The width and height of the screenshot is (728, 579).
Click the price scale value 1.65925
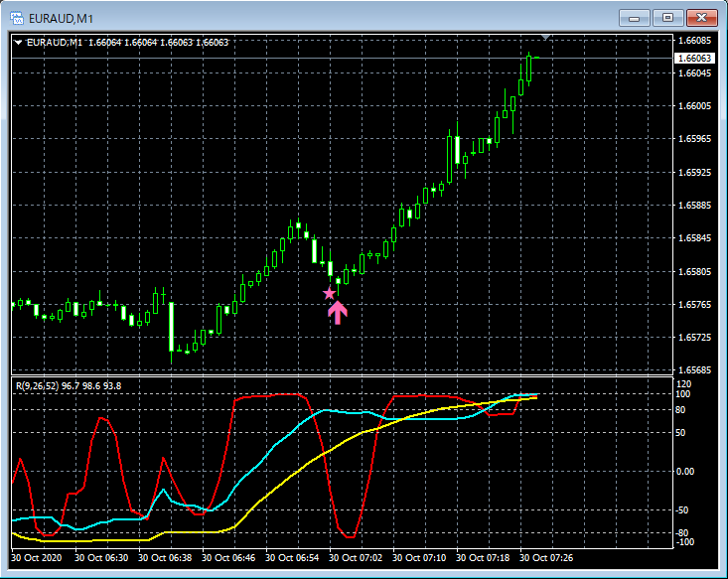pos(694,172)
